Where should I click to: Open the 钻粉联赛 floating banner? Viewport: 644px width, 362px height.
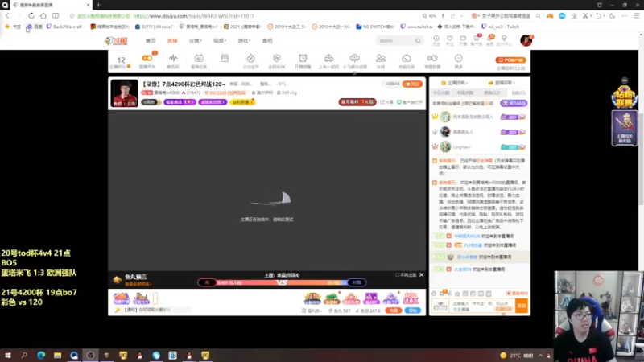point(625,97)
